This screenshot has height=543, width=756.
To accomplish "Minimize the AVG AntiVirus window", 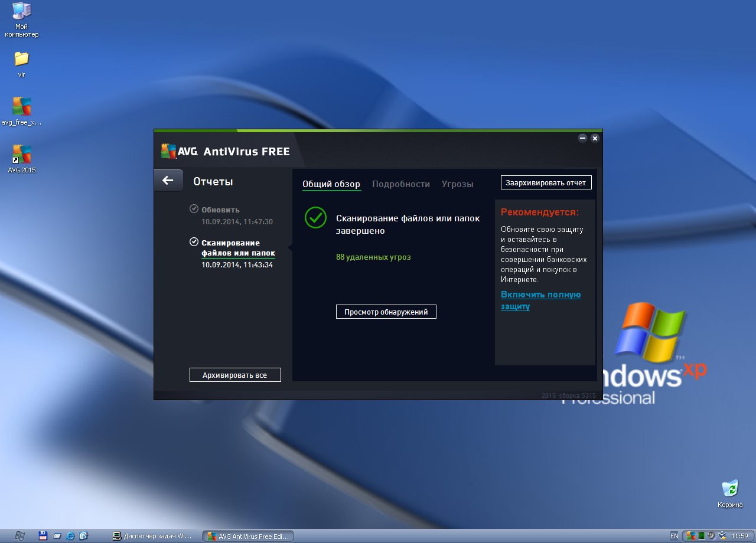I will (582, 138).
